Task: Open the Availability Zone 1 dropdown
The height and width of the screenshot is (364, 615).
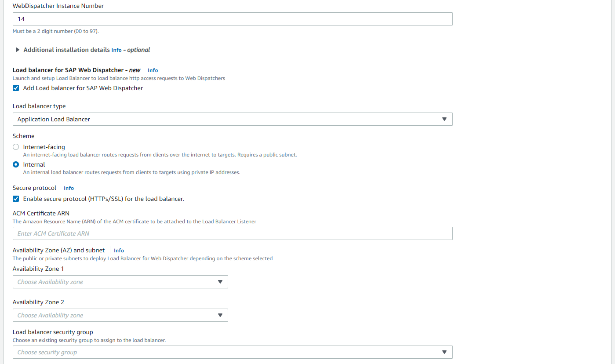Action: (120, 282)
